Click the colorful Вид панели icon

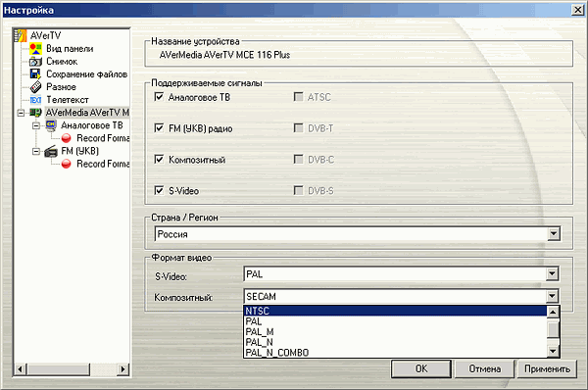pyautogui.click(x=35, y=49)
